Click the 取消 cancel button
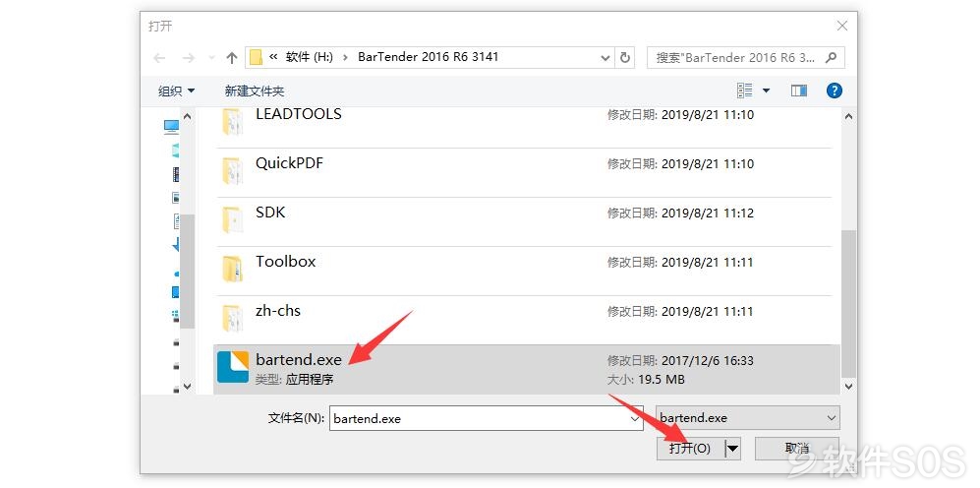 tap(797, 449)
